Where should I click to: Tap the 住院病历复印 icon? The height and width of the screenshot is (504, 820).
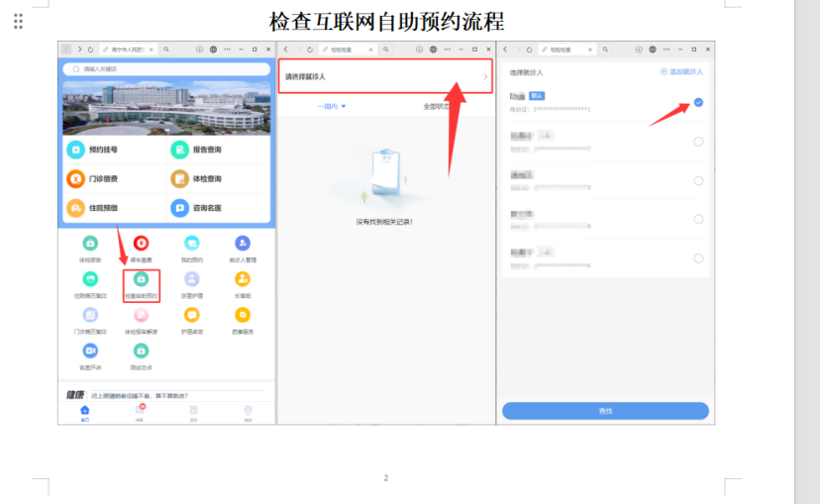point(90,279)
